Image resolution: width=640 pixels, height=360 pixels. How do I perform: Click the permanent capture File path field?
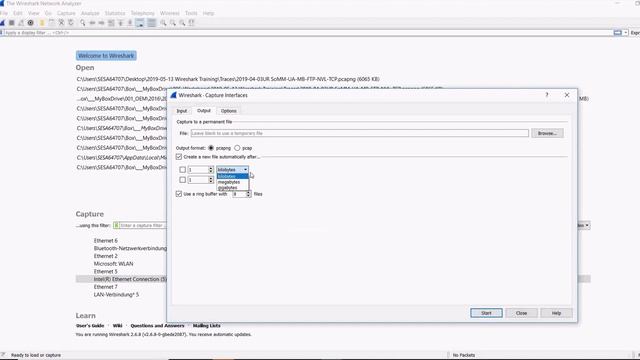pos(360,133)
